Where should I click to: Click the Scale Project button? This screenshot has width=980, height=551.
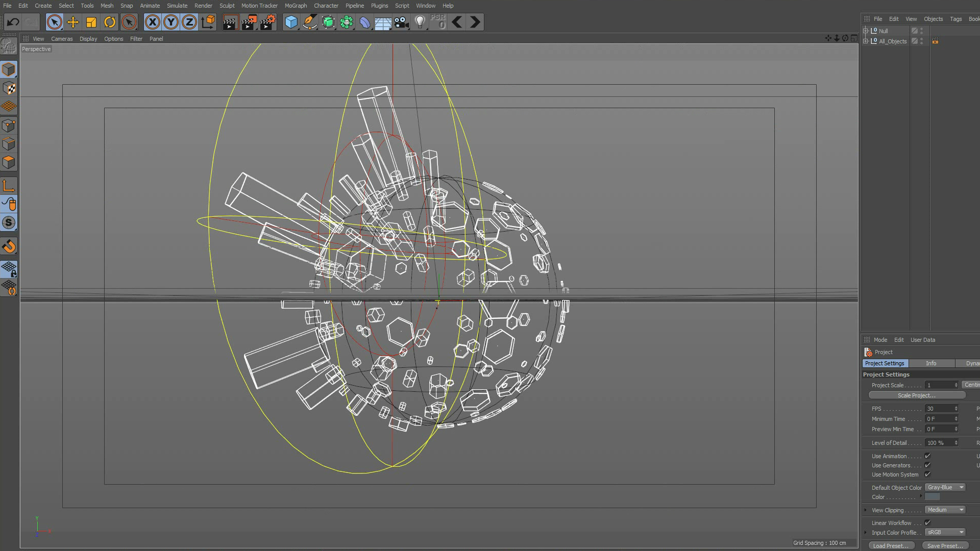click(917, 395)
